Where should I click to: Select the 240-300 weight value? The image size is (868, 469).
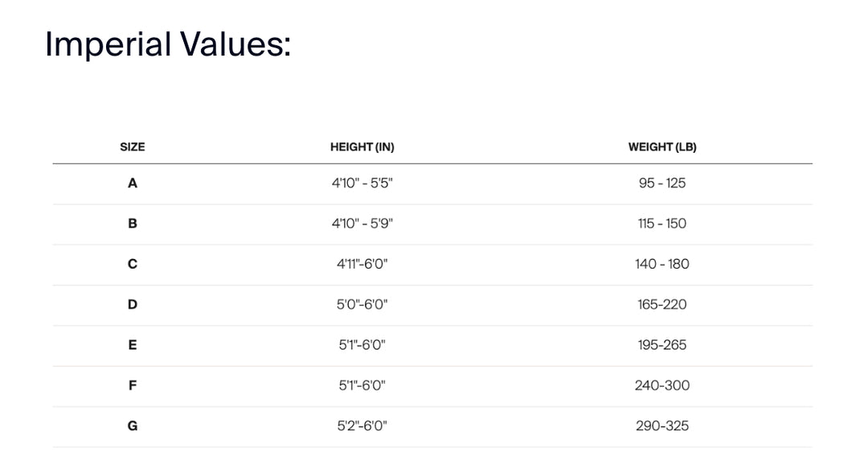(662, 385)
